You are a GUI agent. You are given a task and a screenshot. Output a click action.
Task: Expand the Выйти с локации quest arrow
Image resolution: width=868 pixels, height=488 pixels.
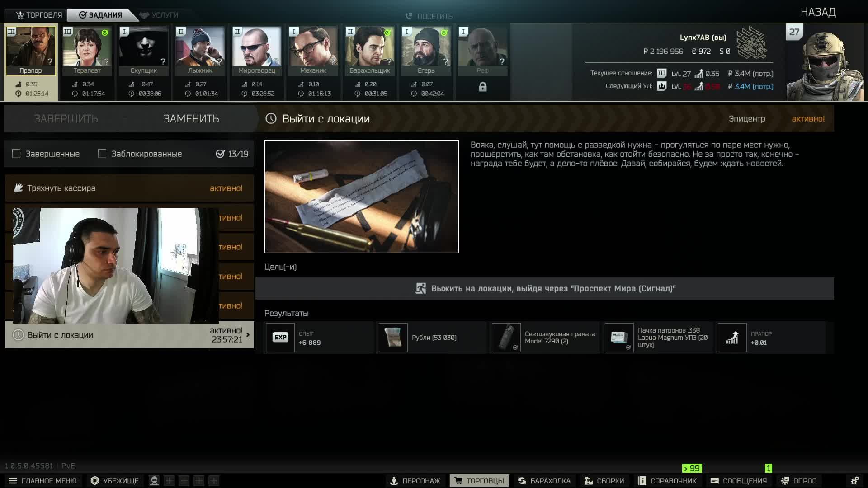(248, 335)
